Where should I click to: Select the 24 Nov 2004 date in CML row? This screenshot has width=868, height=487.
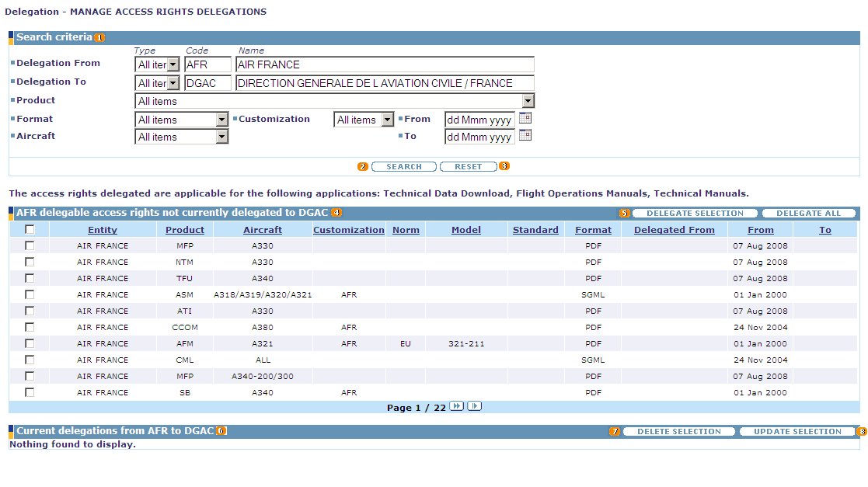(x=761, y=360)
